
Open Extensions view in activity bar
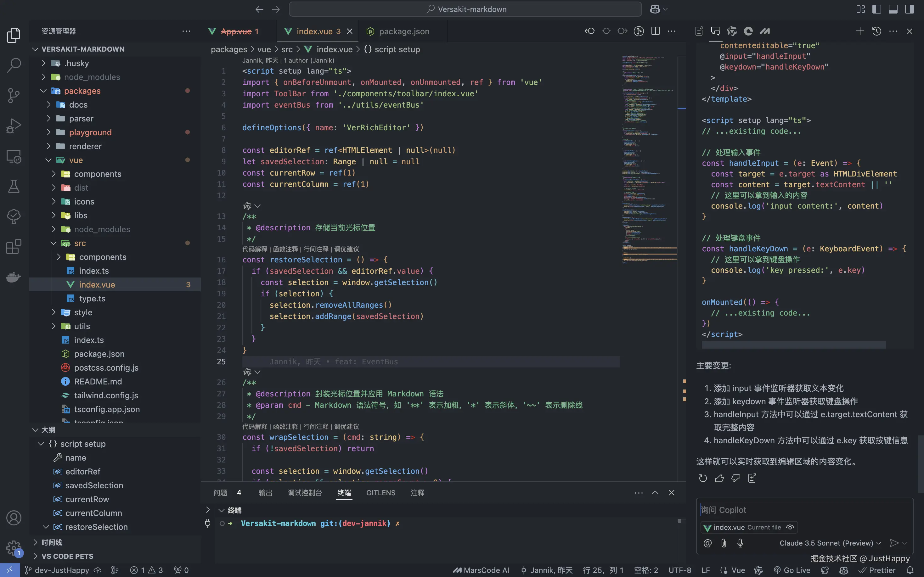(14, 247)
